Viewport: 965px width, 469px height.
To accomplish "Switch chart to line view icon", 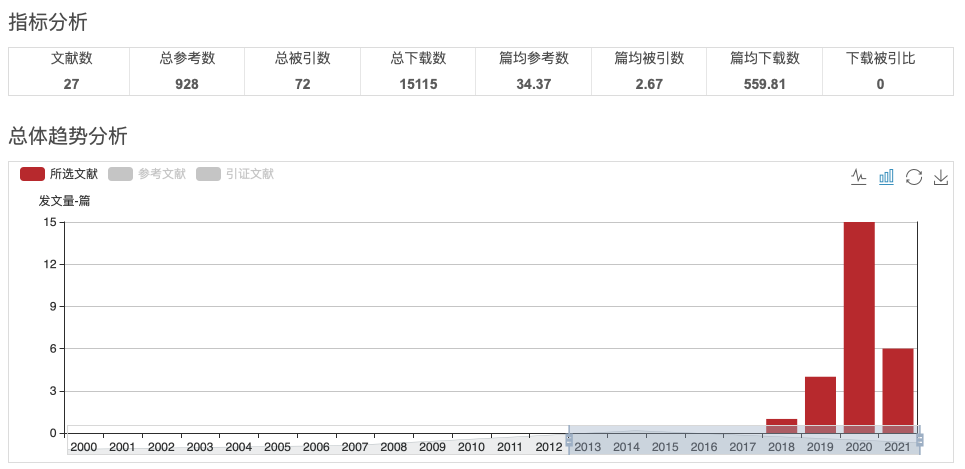I will 859,177.
